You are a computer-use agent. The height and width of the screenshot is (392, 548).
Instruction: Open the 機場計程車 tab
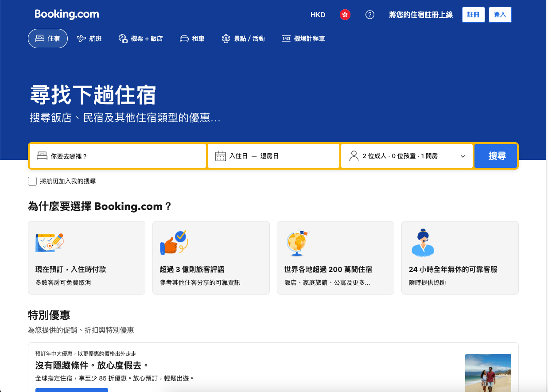[303, 39]
